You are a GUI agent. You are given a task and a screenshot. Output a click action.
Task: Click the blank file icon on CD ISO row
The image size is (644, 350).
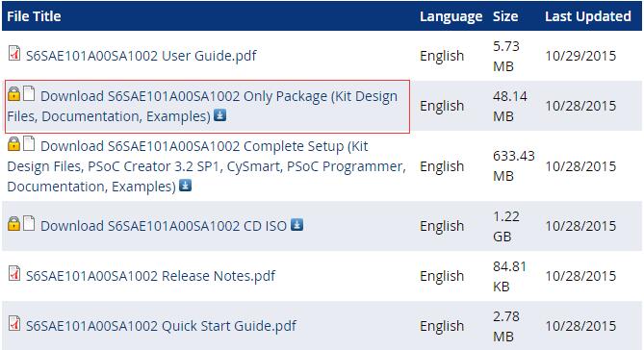point(29,223)
